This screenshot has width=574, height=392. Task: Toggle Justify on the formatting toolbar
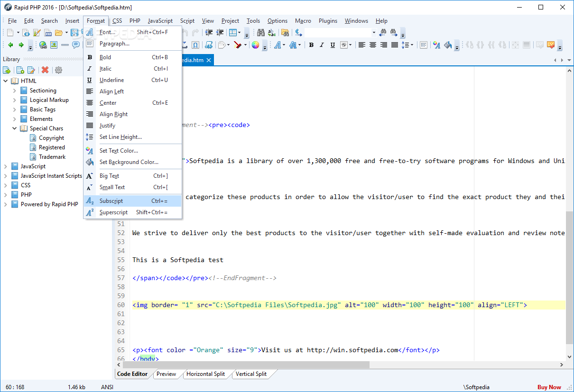394,45
